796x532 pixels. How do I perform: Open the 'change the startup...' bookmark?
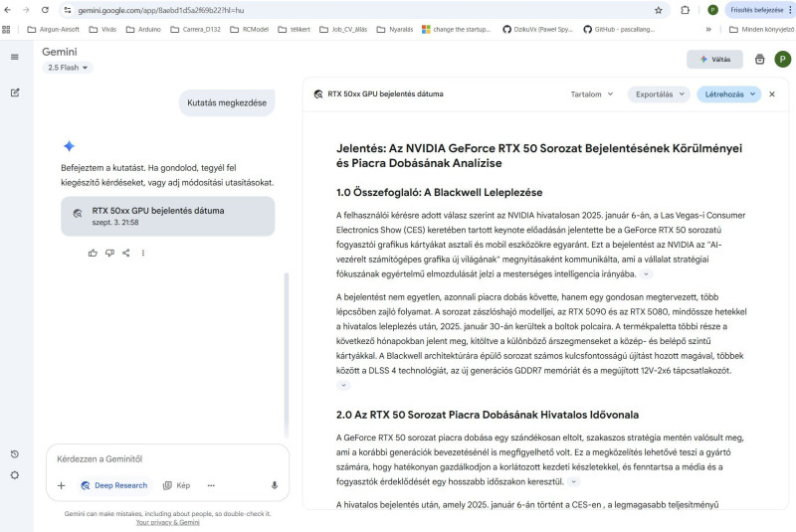tap(457, 30)
